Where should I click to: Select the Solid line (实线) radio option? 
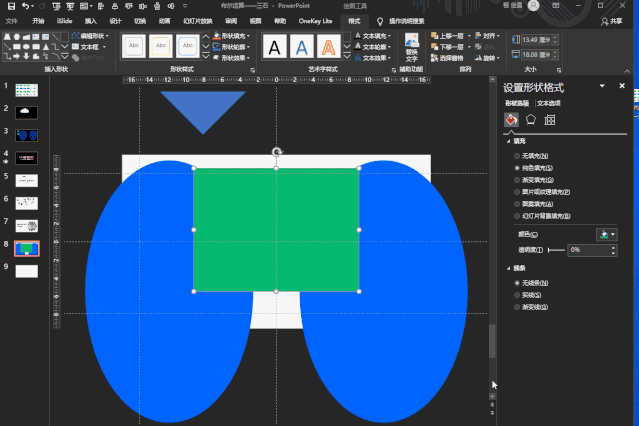pos(516,295)
